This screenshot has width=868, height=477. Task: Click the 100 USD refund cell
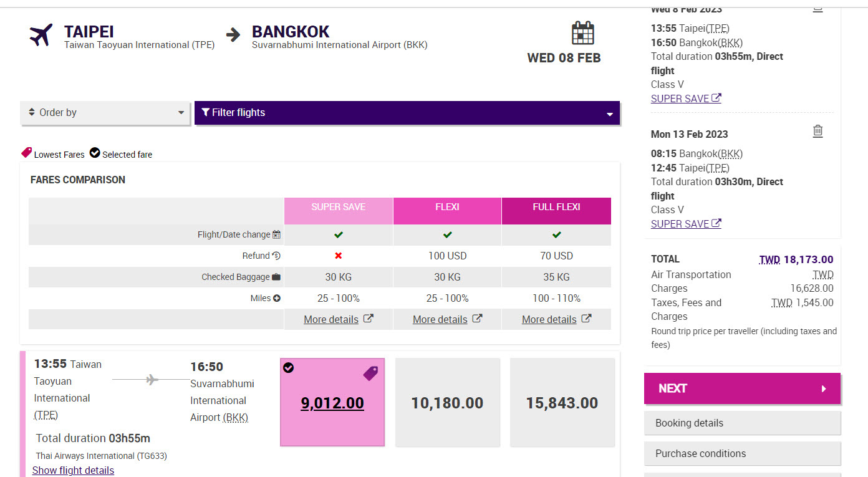pos(447,256)
